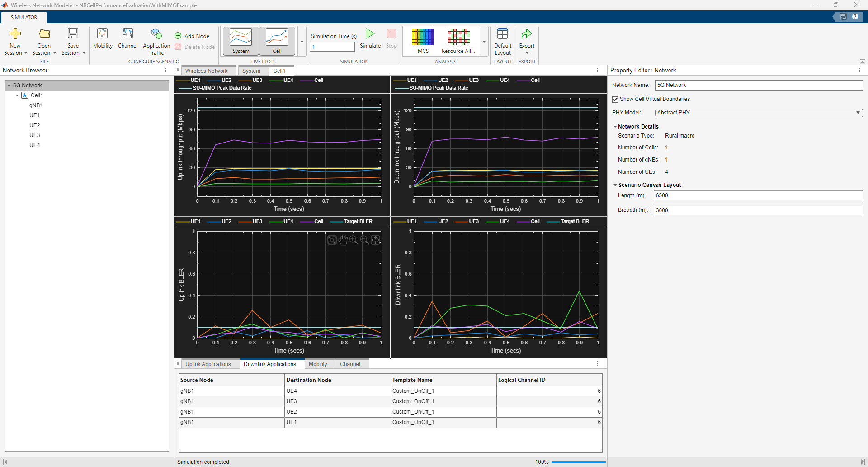Select the Mobility configuration icon
This screenshot has width=868, height=467.
click(103, 40)
